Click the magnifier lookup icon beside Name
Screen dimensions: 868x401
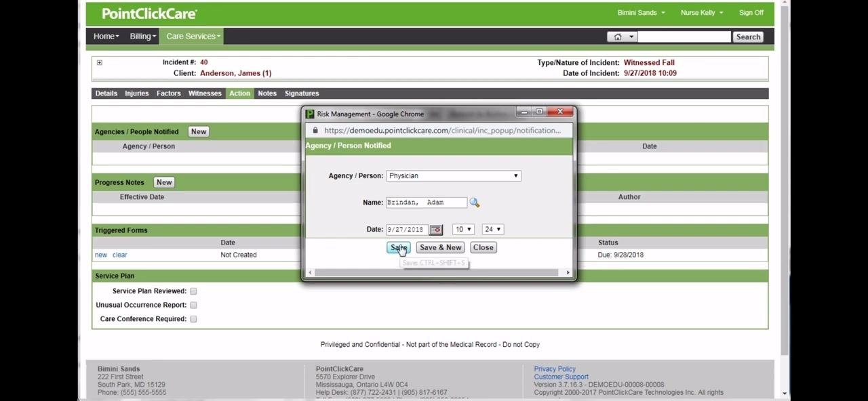474,203
